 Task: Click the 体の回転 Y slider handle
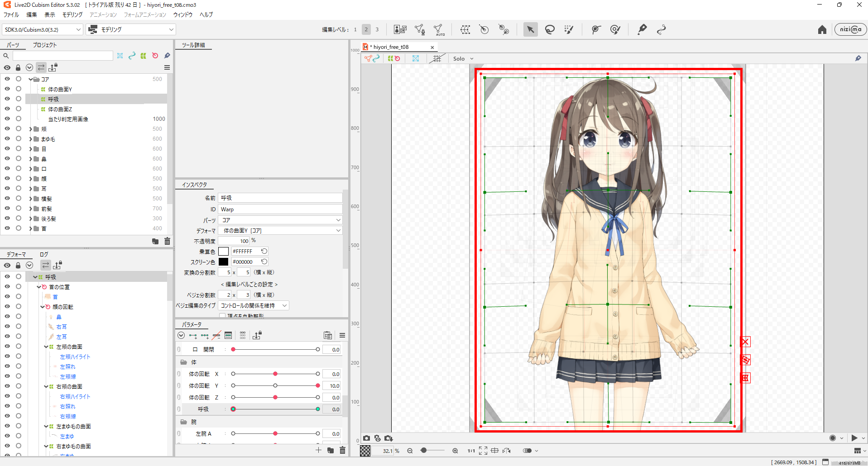318,385
